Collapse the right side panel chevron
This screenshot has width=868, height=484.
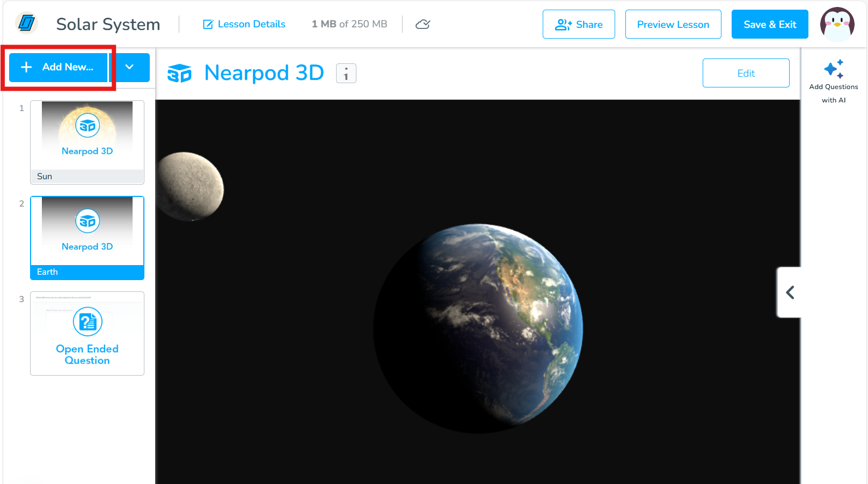coord(789,292)
